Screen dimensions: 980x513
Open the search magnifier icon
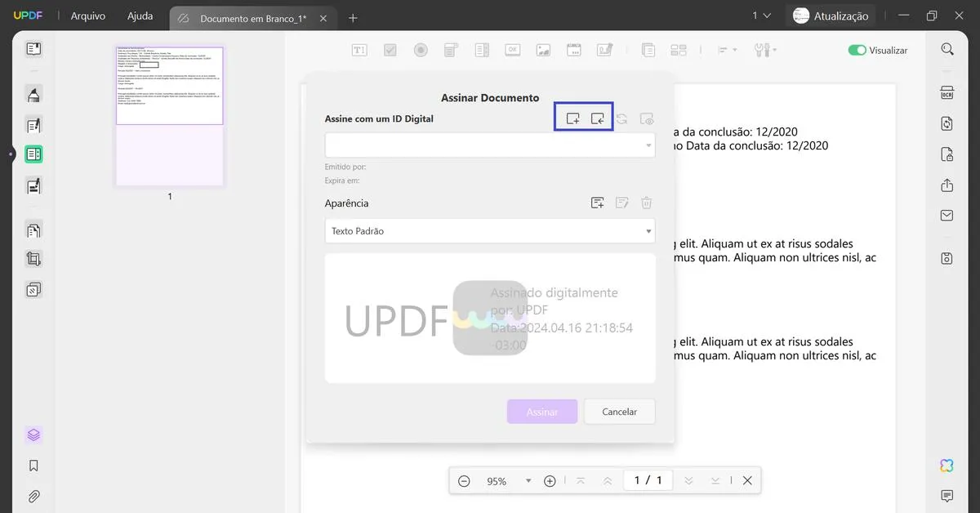[x=947, y=49]
